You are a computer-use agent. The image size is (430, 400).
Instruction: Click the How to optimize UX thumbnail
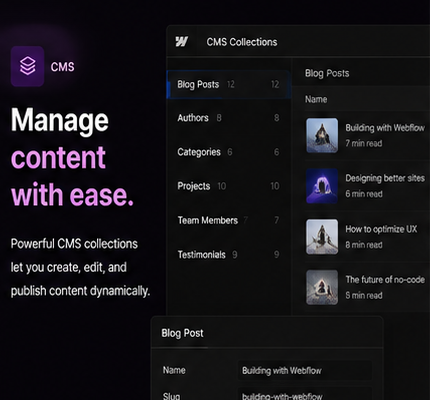pos(322,237)
